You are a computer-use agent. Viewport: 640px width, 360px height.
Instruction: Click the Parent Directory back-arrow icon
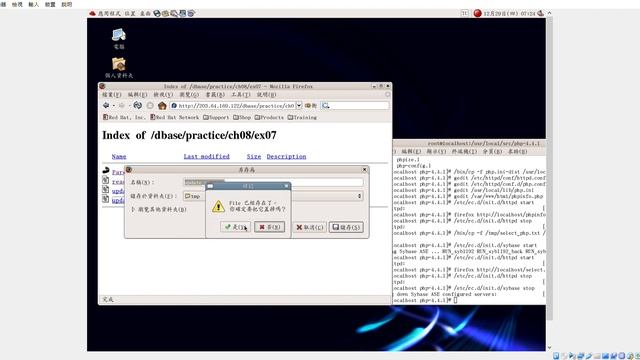tap(106, 170)
